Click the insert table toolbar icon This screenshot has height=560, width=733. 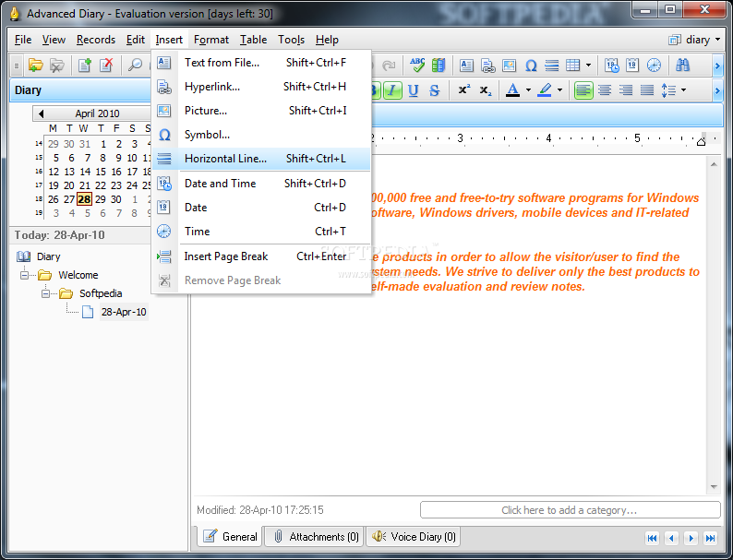pos(573,66)
